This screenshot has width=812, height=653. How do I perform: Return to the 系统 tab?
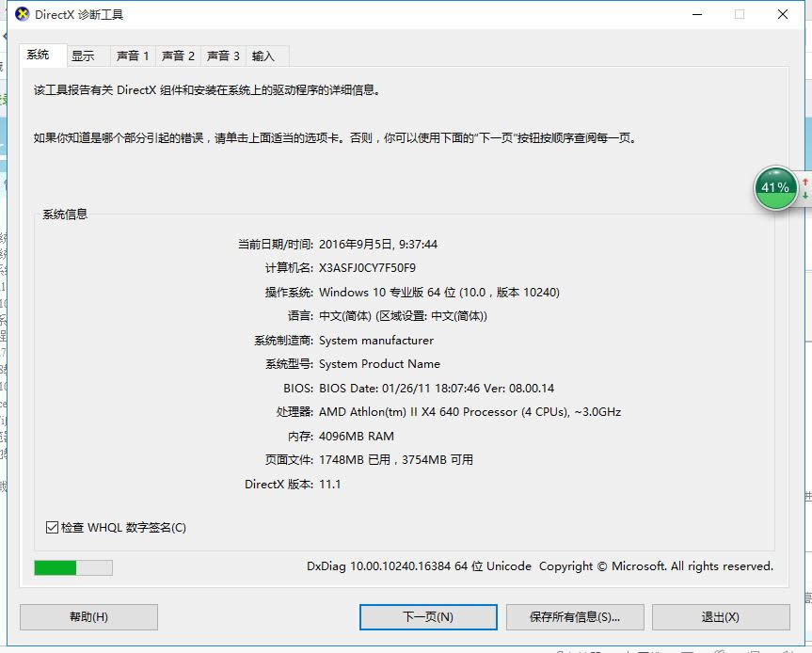40,55
